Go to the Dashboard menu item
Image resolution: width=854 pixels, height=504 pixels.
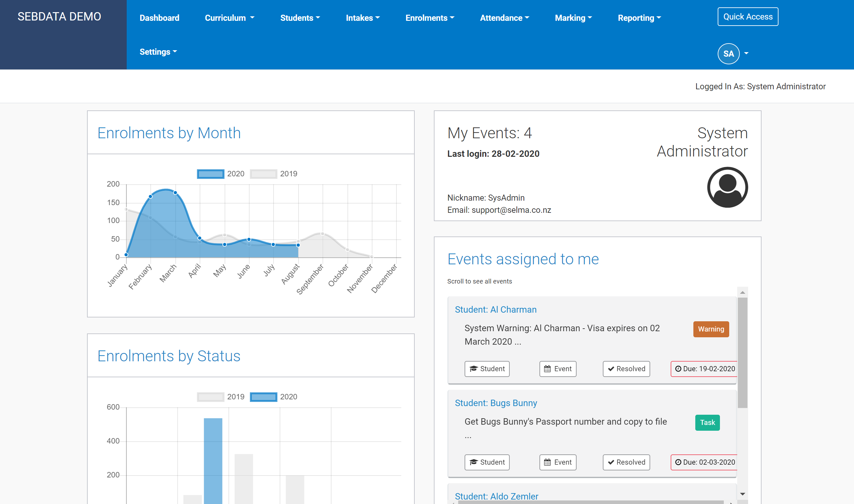tap(159, 18)
